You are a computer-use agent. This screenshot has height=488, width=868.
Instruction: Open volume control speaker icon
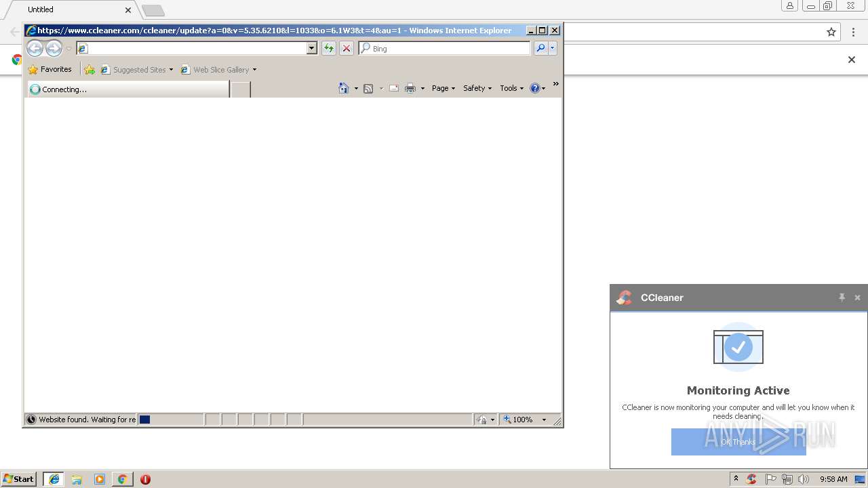click(804, 479)
